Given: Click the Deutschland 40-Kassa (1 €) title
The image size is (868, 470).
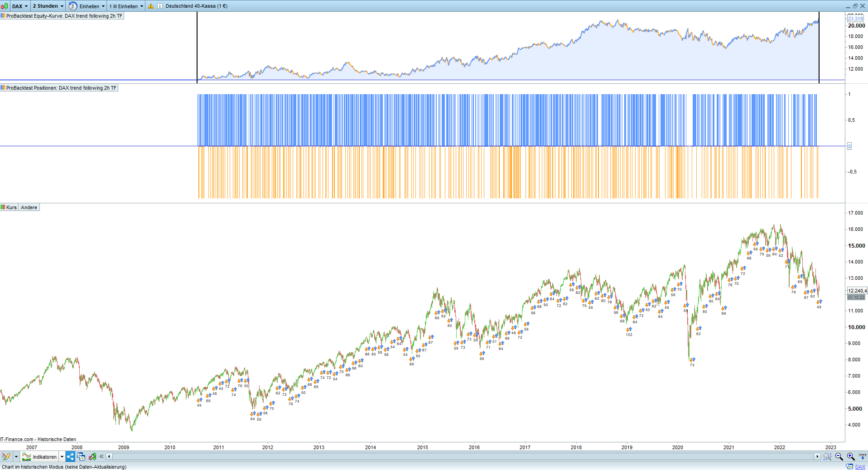Looking at the screenshot, I should (x=197, y=6).
